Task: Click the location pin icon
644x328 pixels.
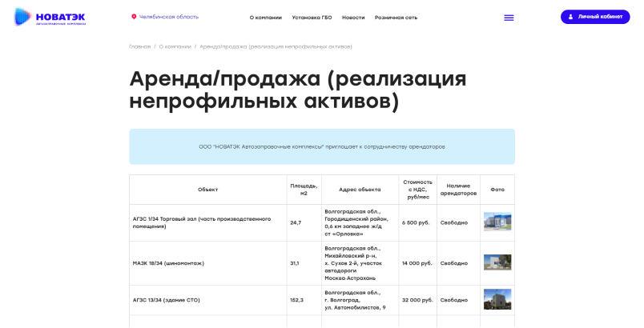Action: click(x=134, y=17)
